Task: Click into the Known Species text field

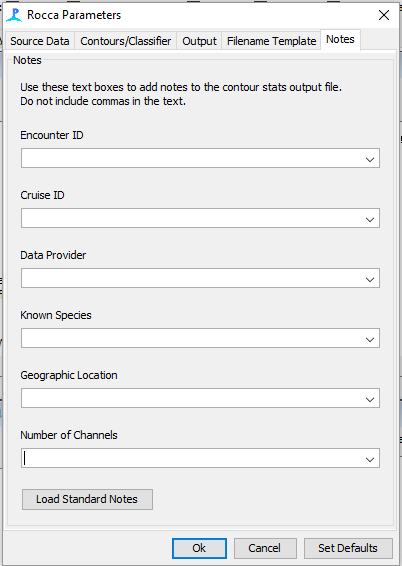Action: (191, 338)
